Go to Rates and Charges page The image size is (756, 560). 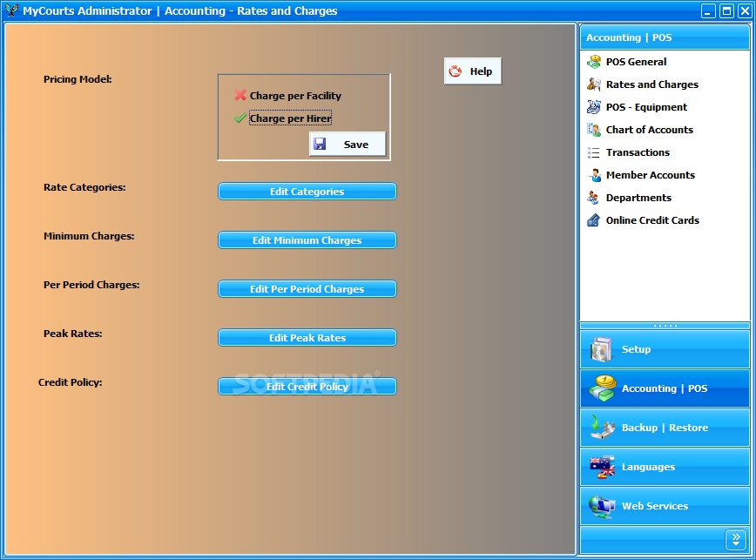point(651,84)
